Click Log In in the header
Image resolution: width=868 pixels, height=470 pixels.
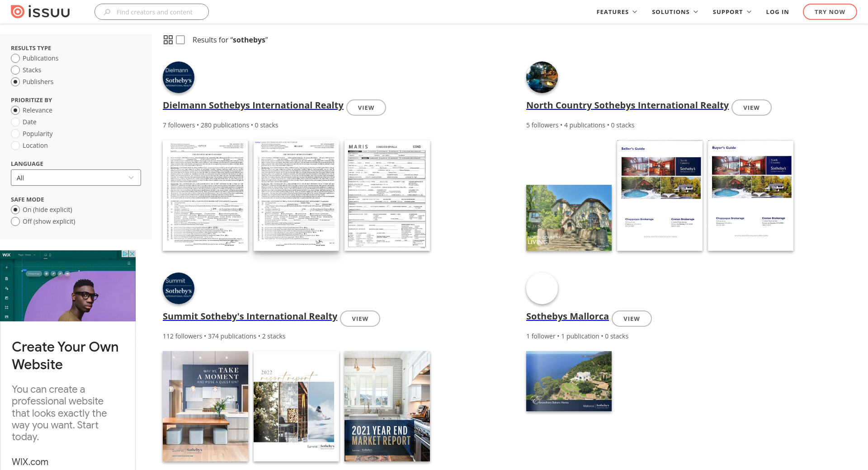[777, 12]
